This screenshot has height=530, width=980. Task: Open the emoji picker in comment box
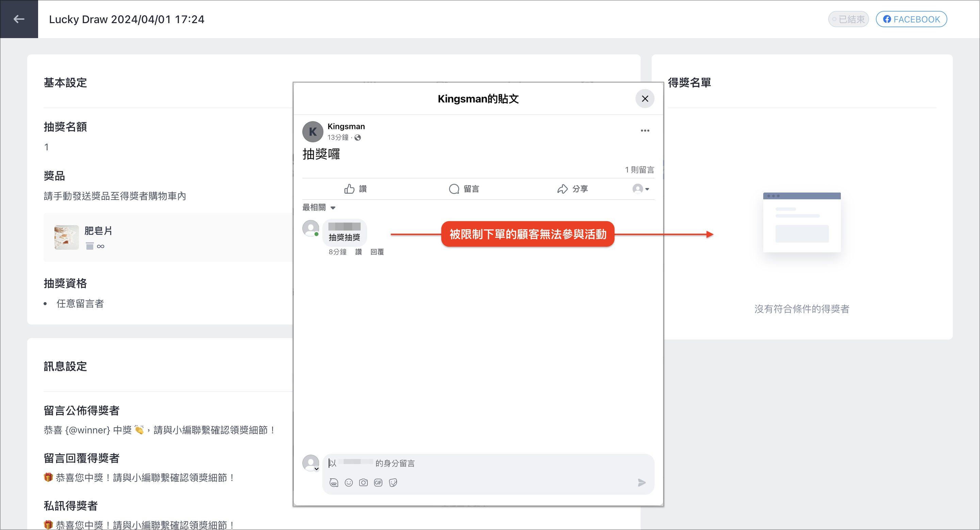coord(348,482)
